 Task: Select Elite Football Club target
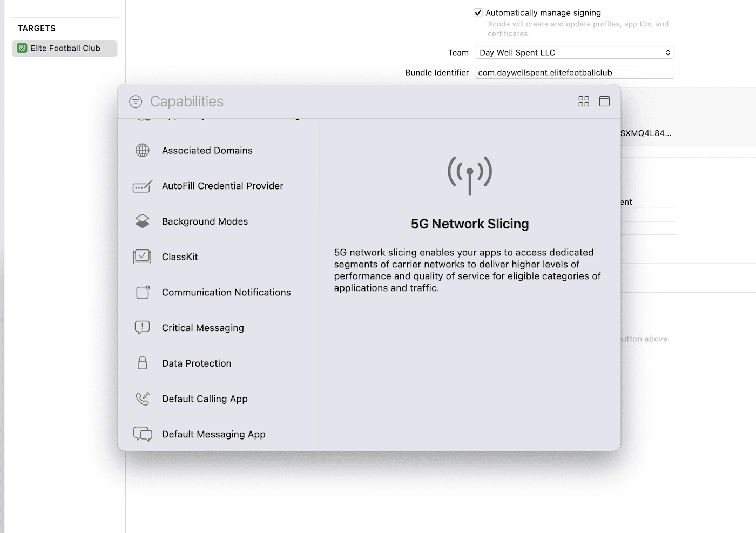pos(65,48)
